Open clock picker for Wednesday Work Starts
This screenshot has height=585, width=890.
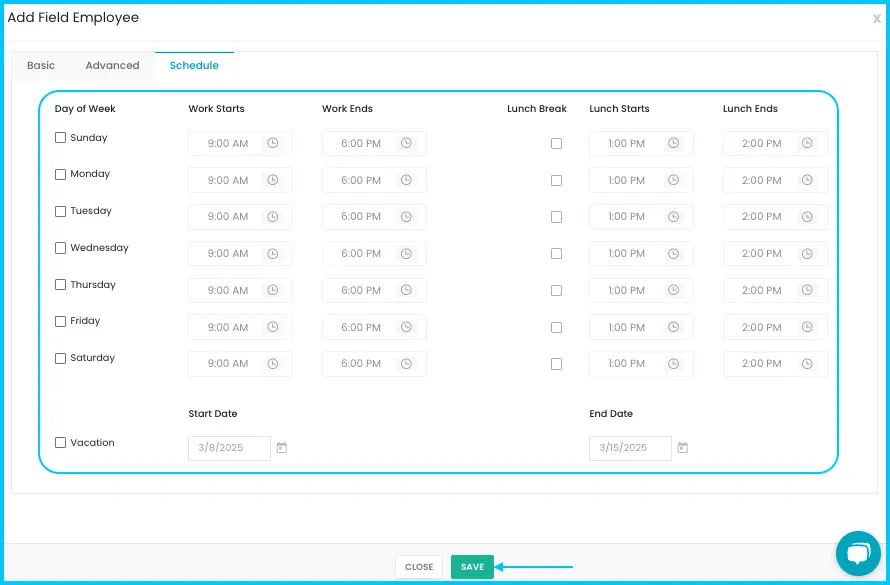pyautogui.click(x=273, y=254)
